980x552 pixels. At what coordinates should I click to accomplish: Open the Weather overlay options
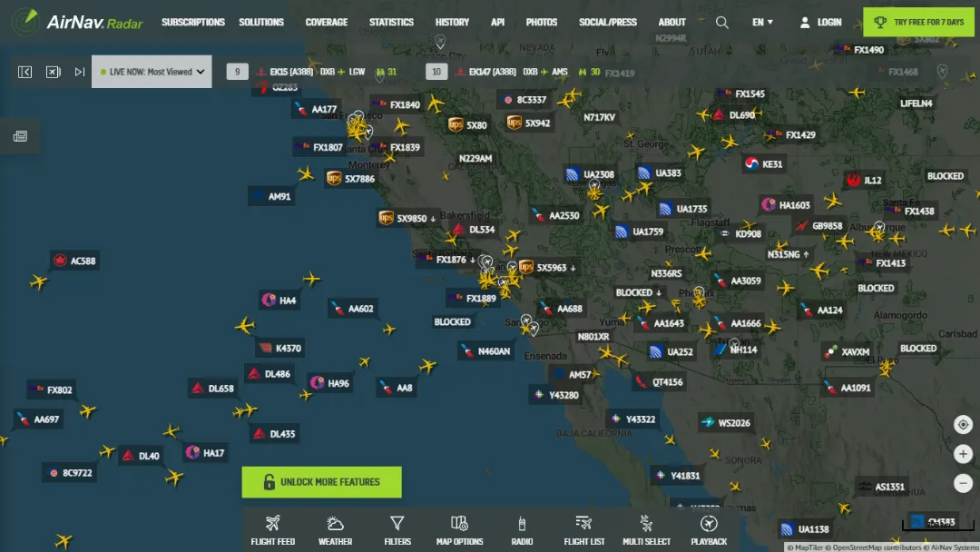(335, 530)
